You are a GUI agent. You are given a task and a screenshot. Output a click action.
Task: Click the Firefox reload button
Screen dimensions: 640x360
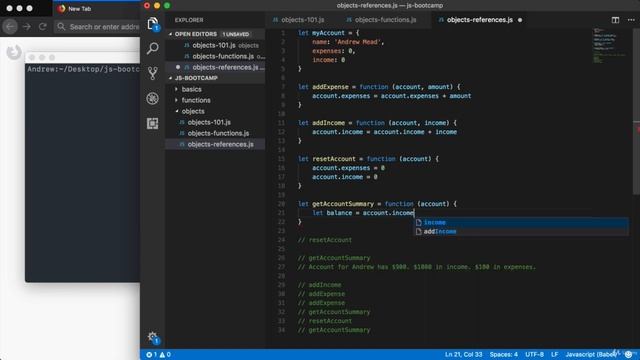pyautogui.click(x=42, y=27)
